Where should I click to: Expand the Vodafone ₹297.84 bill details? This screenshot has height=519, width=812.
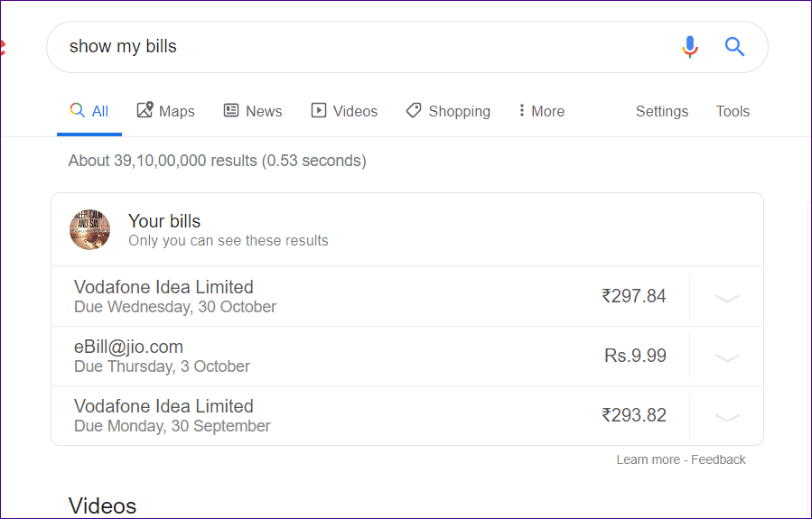coord(727,298)
